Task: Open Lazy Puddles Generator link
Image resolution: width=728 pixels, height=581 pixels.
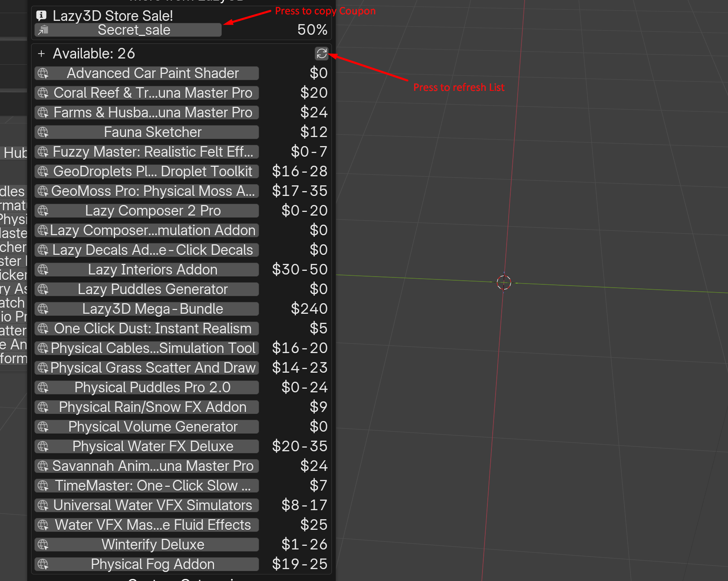Action: [x=147, y=289]
